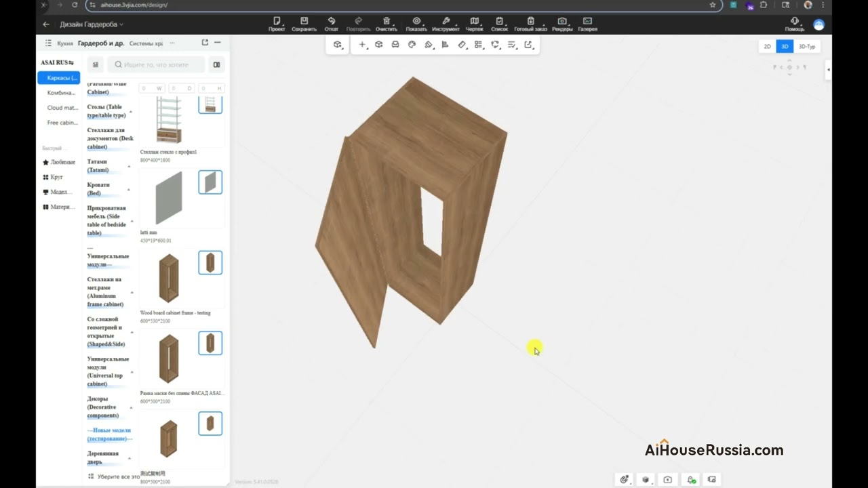Toggle the catalog grid layout icon
The height and width of the screenshot is (488, 868).
tap(216, 65)
